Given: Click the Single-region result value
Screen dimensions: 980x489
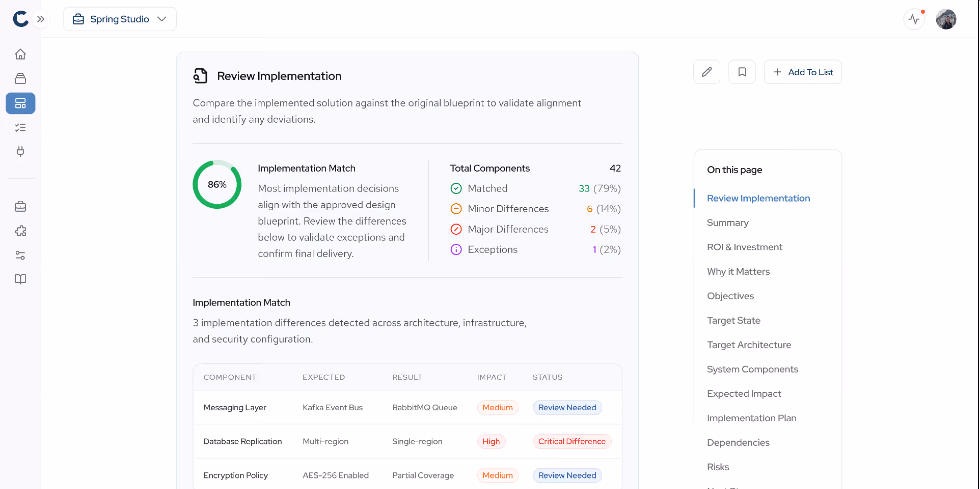Looking at the screenshot, I should click(x=417, y=442).
